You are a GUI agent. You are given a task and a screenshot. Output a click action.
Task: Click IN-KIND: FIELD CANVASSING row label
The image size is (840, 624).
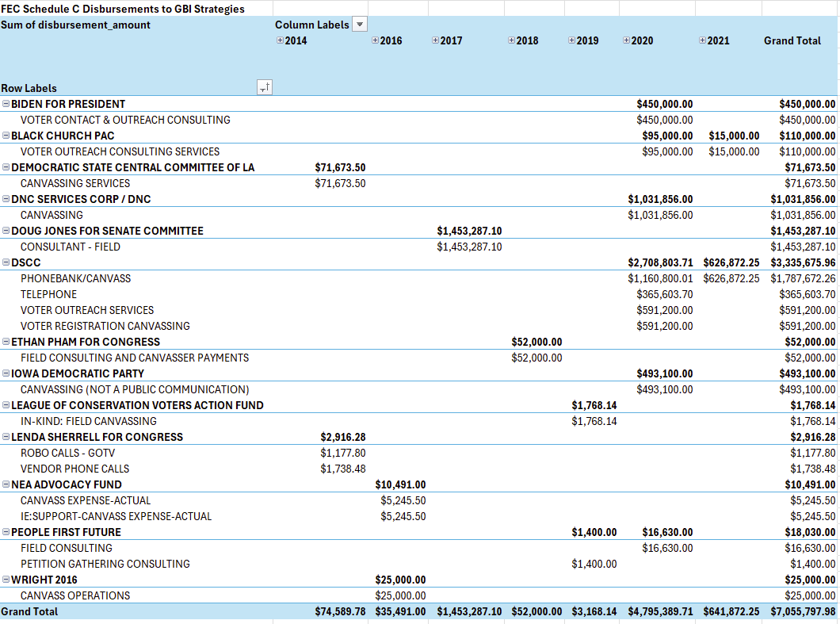[89, 421]
